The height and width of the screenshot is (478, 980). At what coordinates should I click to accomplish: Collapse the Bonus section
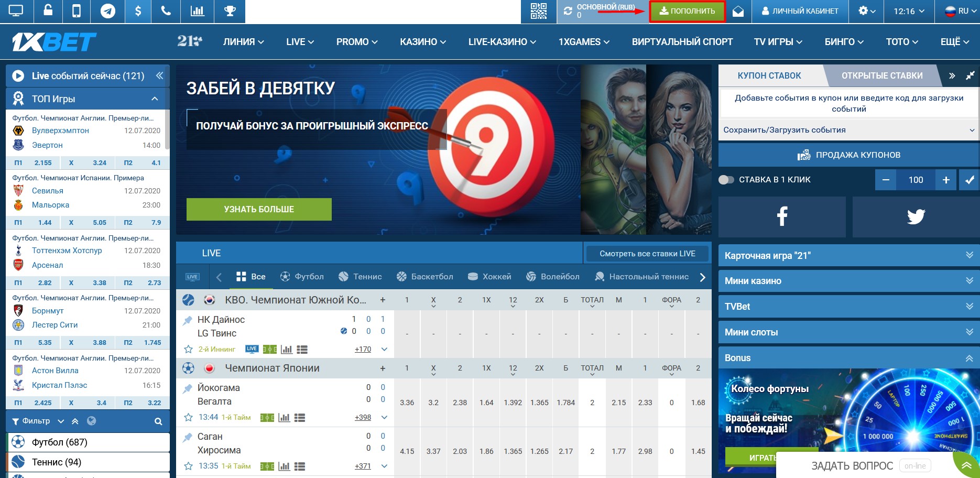(849, 358)
